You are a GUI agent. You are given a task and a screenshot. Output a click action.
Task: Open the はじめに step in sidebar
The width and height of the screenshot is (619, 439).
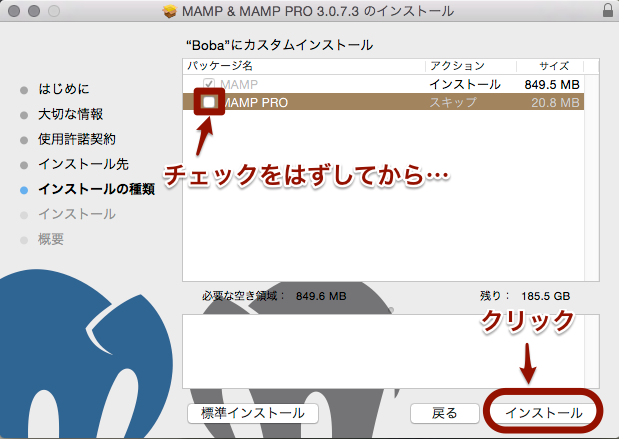pyautogui.click(x=64, y=89)
